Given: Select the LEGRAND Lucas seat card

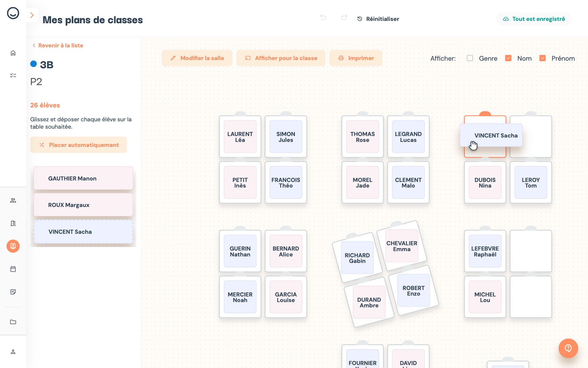Looking at the screenshot, I should tap(408, 137).
